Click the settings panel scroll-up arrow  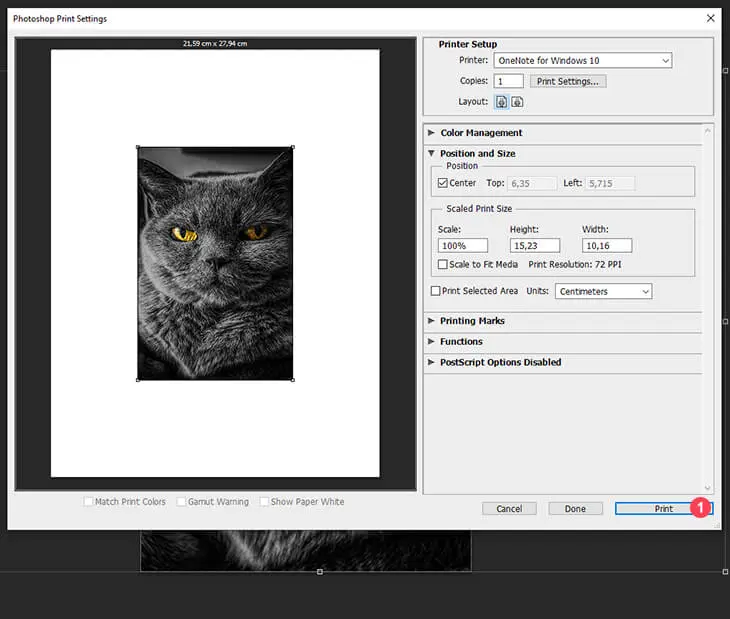[x=708, y=131]
